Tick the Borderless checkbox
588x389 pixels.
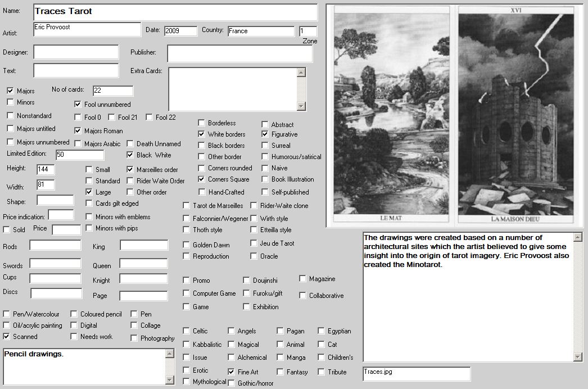pyautogui.click(x=201, y=123)
